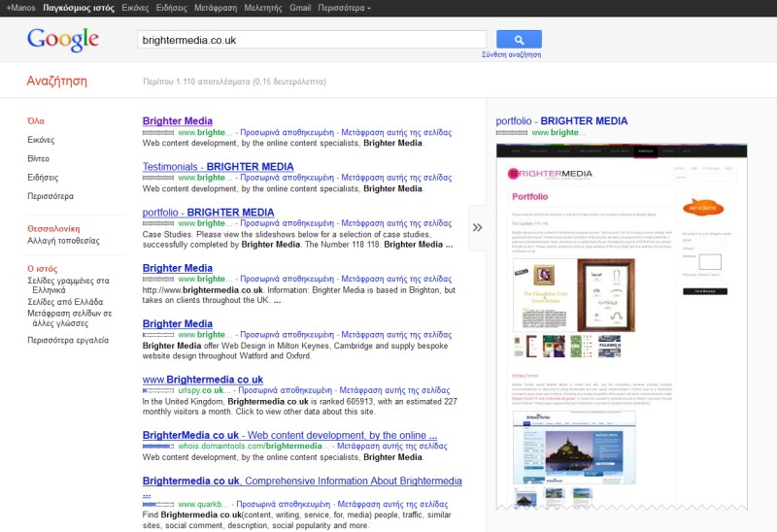Filter by Σελίδες από Ελλάδα
777x532 pixels.
click(x=65, y=302)
